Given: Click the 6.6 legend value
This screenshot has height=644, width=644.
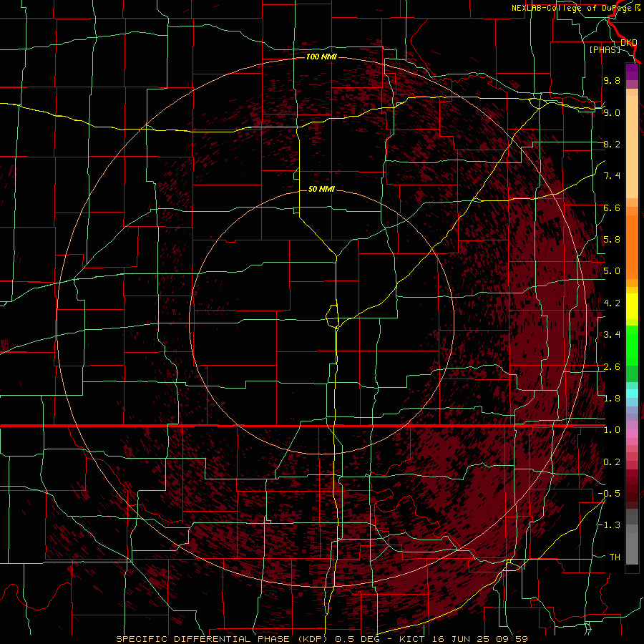Looking at the screenshot, I should tap(612, 208).
